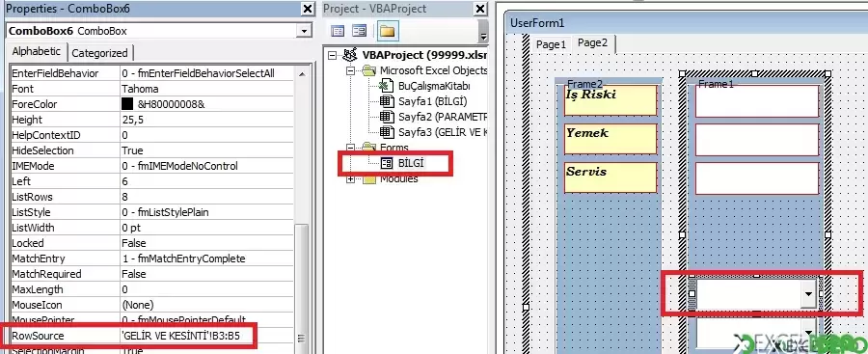The width and height of the screenshot is (868, 354).
Task: Click the RowSource property value field
Action: tap(206, 336)
